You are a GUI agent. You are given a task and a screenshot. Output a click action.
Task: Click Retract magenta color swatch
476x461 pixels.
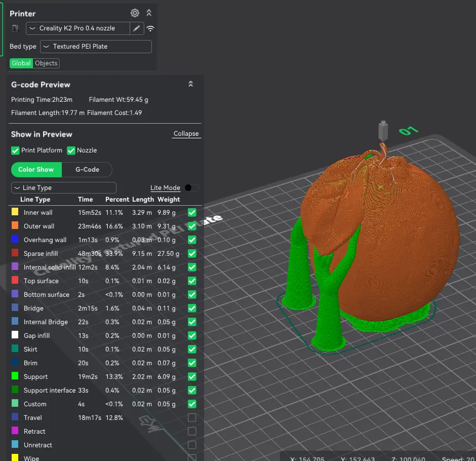[x=15, y=430]
